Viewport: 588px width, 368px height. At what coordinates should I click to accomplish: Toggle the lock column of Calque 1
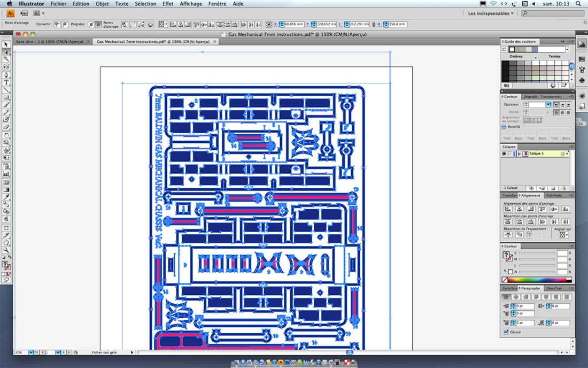click(510, 154)
